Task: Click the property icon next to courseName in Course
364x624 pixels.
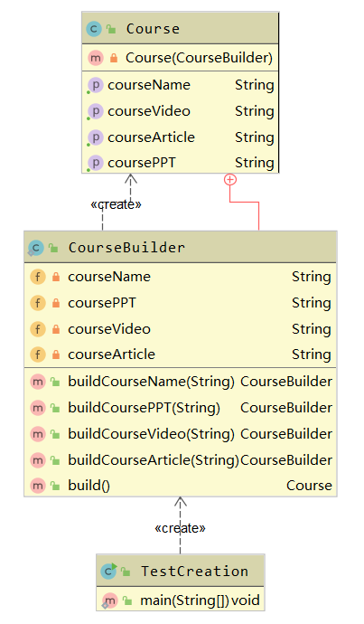Action: (96, 85)
